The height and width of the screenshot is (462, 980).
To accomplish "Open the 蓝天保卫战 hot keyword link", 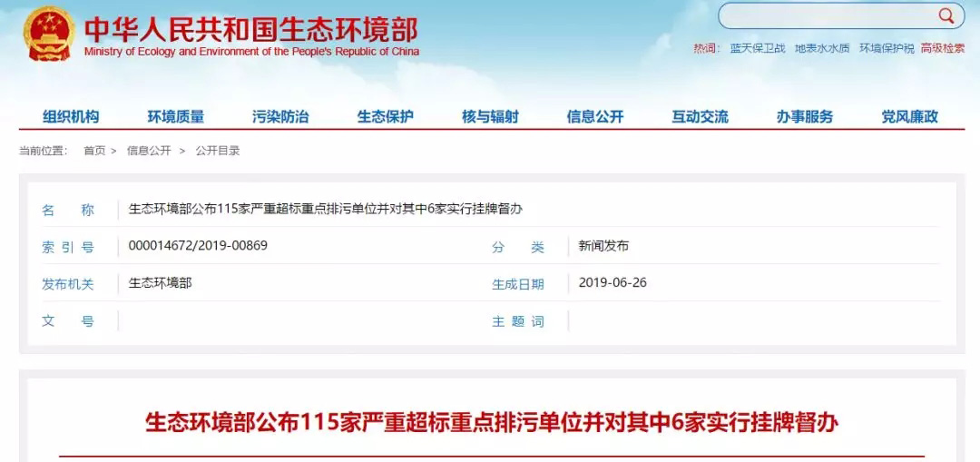I will [x=758, y=48].
